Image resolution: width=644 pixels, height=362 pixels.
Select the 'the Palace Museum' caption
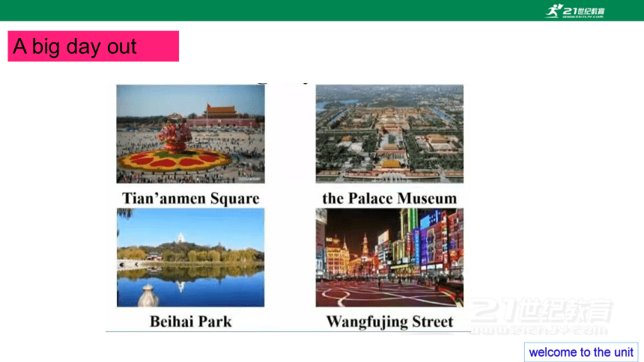click(389, 198)
